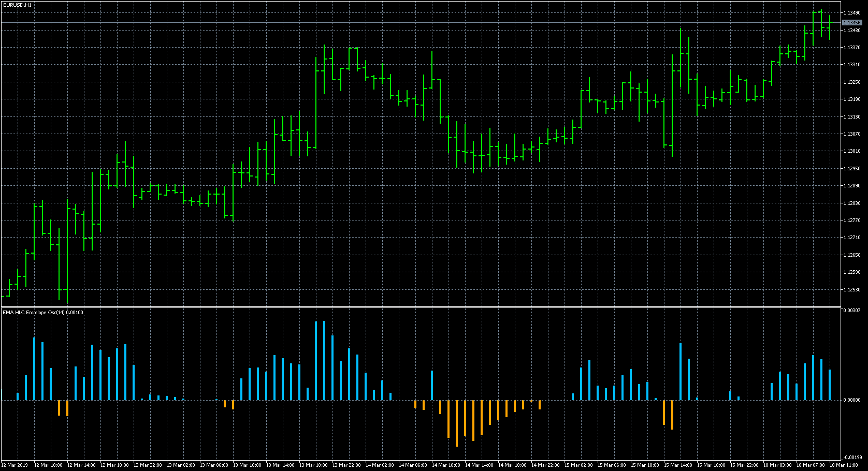Viewport: 868px width, 471px height.
Task: Click the -0.00199 oscillator scale label
Action: [x=851, y=458]
